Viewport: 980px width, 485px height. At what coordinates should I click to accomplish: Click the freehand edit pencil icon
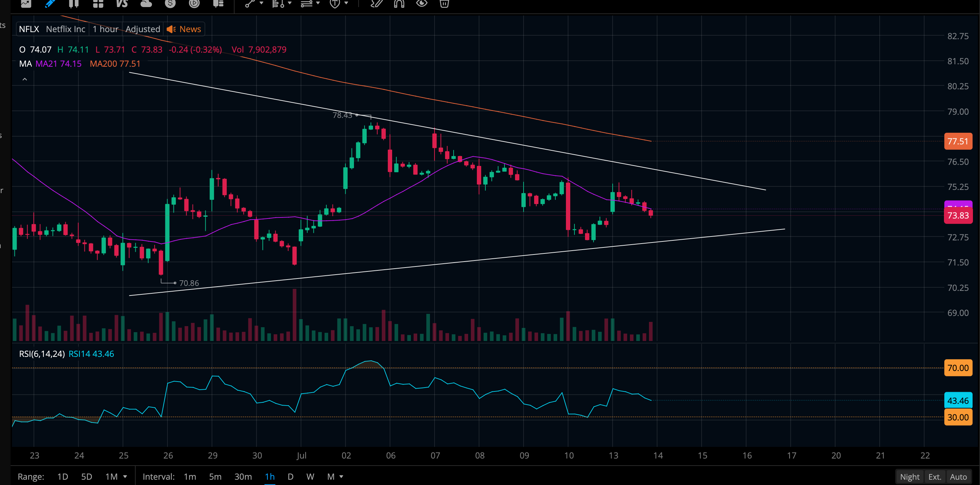376,4
